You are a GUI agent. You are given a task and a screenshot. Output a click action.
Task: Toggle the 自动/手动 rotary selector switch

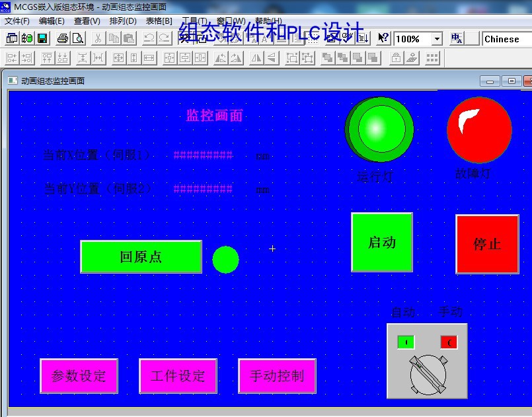pos(428,375)
